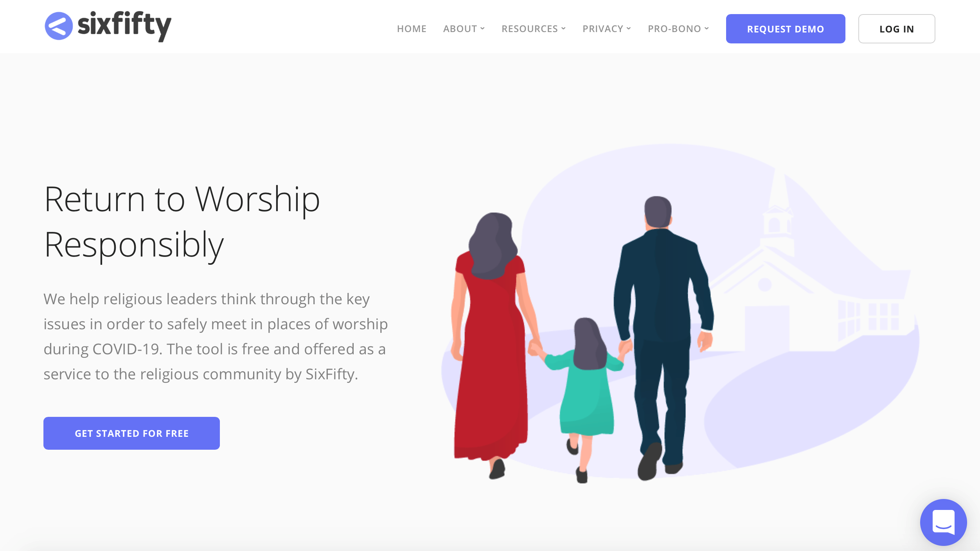The height and width of the screenshot is (551, 980).
Task: Click the REQUEST DEMO button
Action: tap(786, 28)
